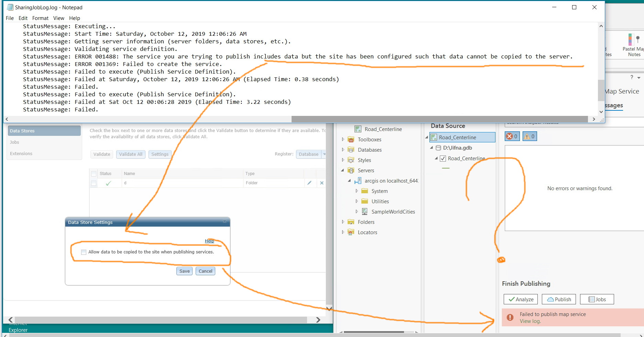Image resolution: width=644 pixels, height=337 pixels.
Task: Click Notepad vertical scrollbar down arrow
Action: coord(601,112)
